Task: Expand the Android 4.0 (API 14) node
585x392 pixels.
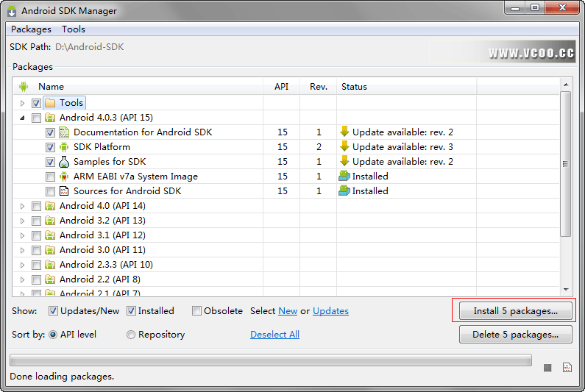Action: click(22, 206)
